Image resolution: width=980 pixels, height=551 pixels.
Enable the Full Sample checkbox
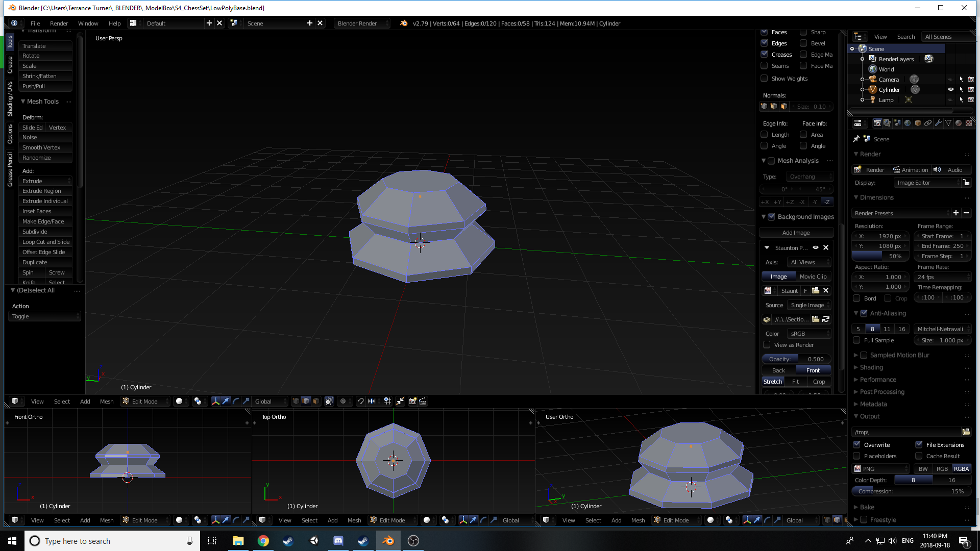coord(856,340)
